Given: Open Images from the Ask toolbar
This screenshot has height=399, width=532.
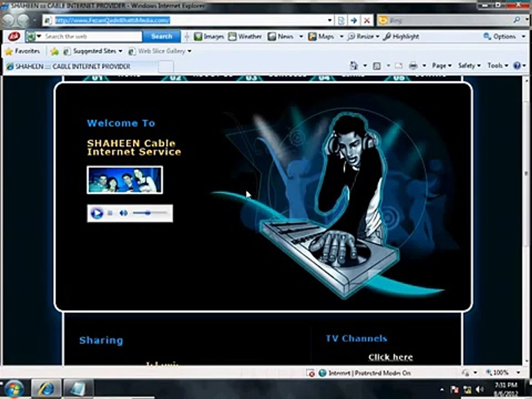Looking at the screenshot, I should pos(209,36).
